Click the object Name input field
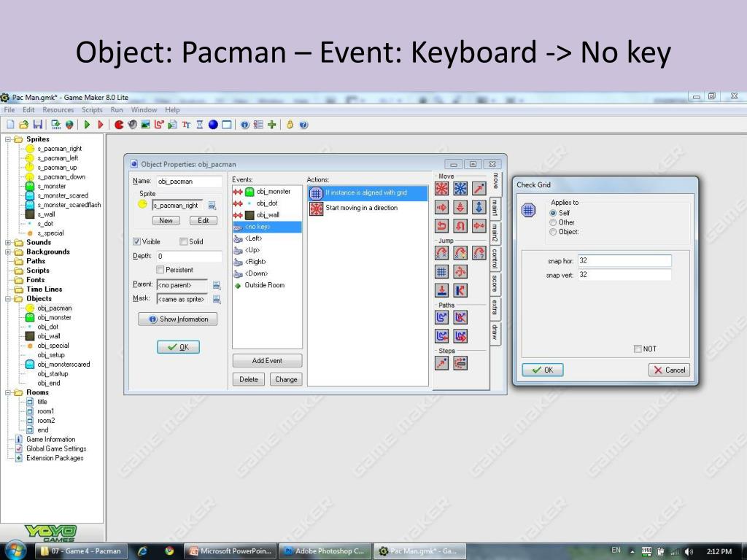 (x=189, y=182)
